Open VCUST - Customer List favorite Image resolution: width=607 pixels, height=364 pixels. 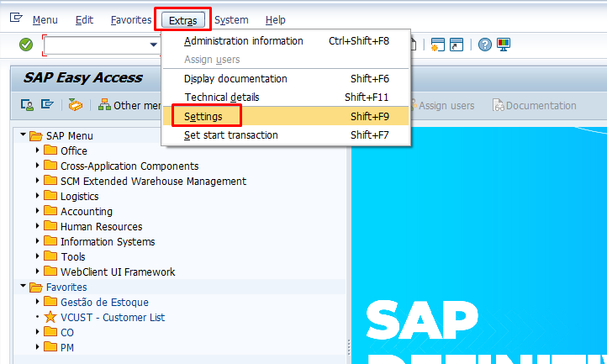(112, 318)
